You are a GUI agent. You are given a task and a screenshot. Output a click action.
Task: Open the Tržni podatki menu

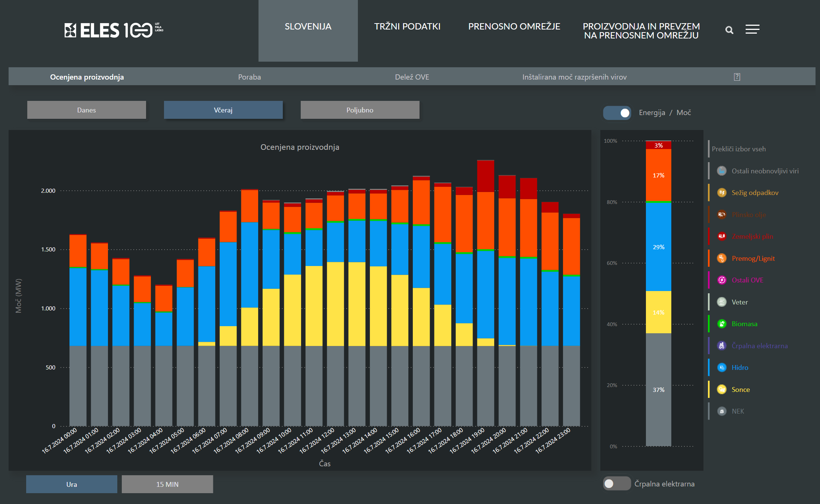407,27
